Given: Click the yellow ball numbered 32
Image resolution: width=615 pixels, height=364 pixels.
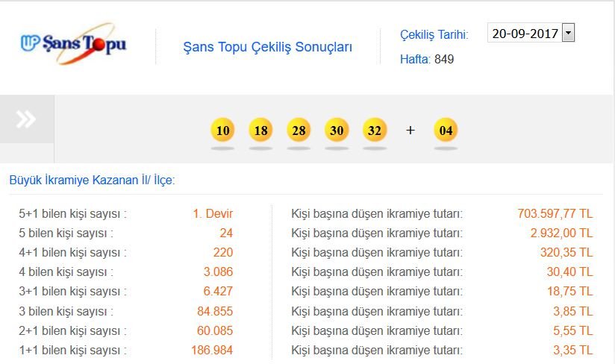Looking at the screenshot, I should coord(375,131).
